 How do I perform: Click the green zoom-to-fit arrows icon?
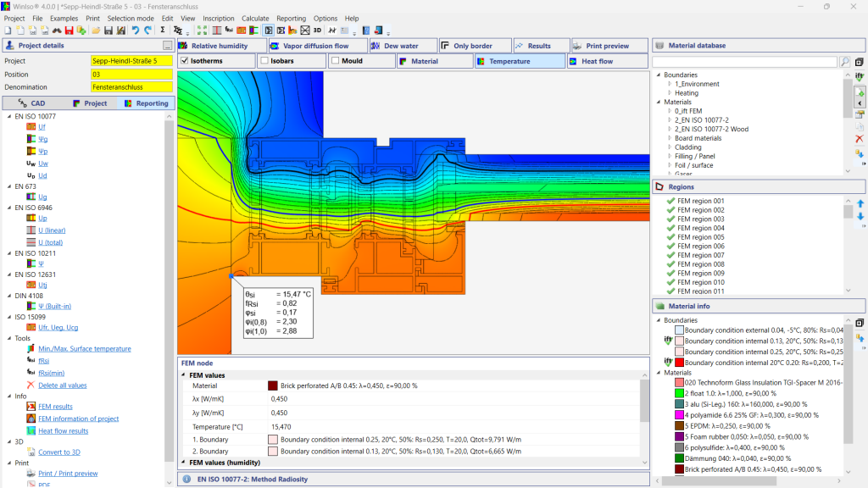click(x=202, y=30)
